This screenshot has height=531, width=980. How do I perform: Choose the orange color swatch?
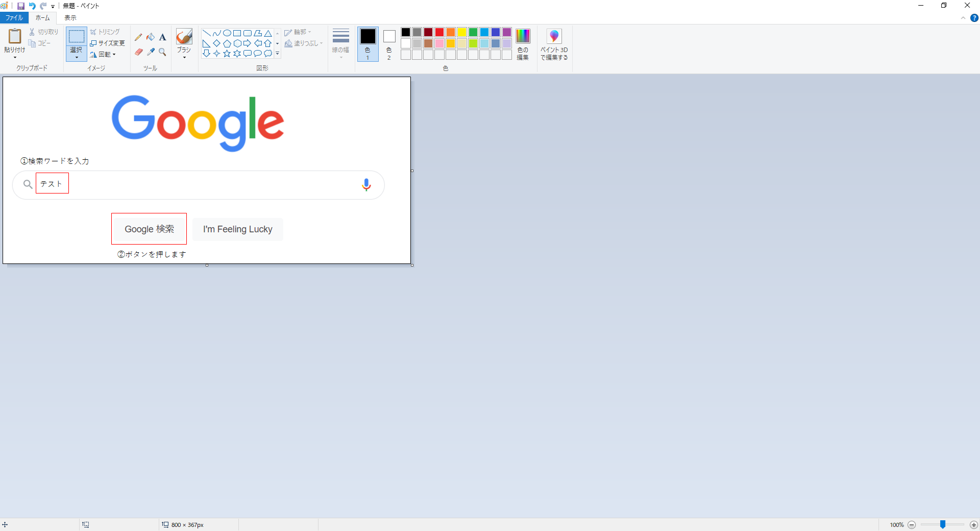[x=451, y=32]
